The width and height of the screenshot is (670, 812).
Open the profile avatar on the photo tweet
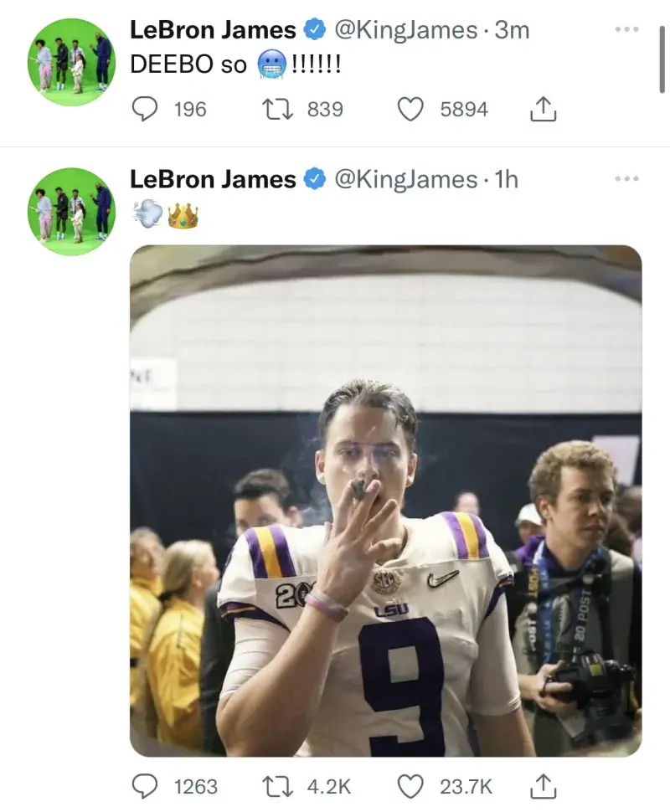click(x=71, y=211)
